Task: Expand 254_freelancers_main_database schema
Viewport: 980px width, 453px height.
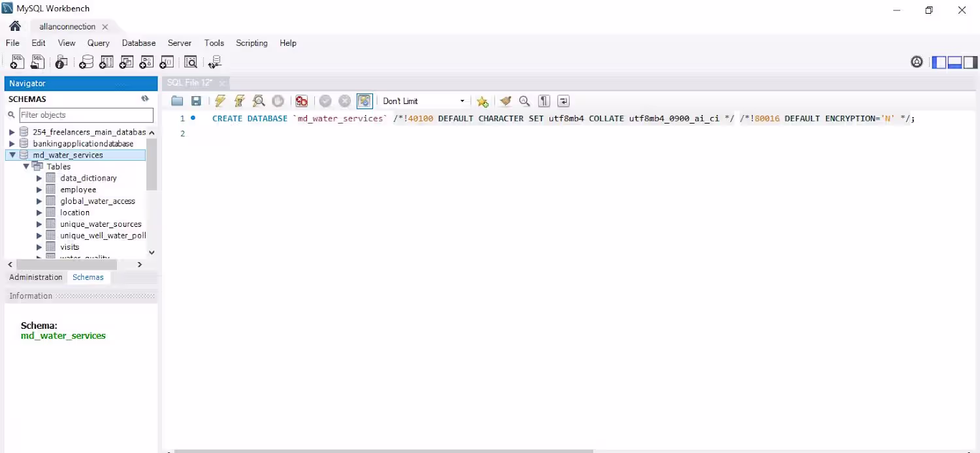Action: click(x=12, y=132)
